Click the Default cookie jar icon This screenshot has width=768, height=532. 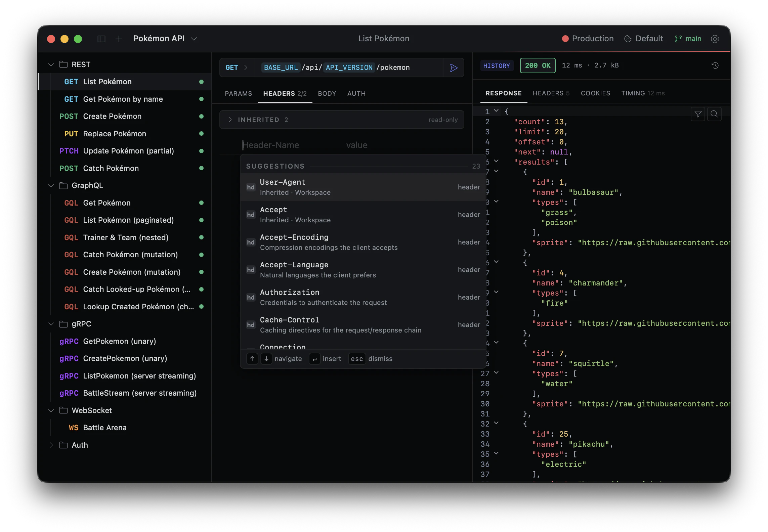point(628,39)
